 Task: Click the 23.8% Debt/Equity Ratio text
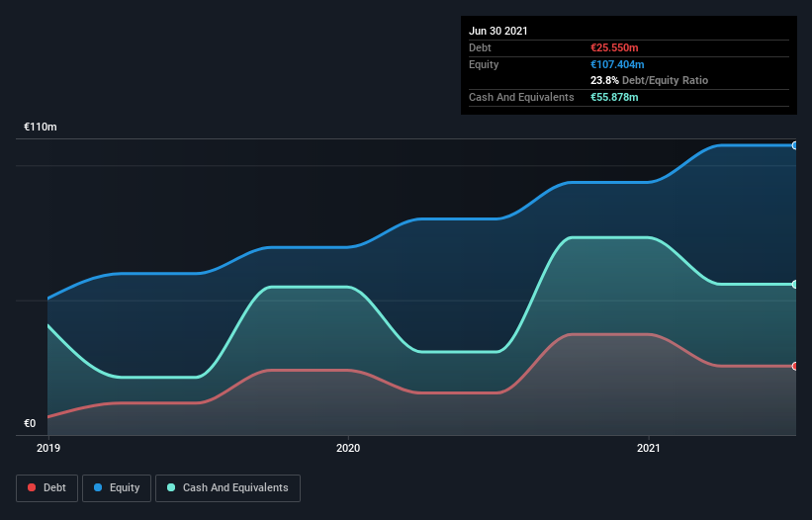(650, 80)
